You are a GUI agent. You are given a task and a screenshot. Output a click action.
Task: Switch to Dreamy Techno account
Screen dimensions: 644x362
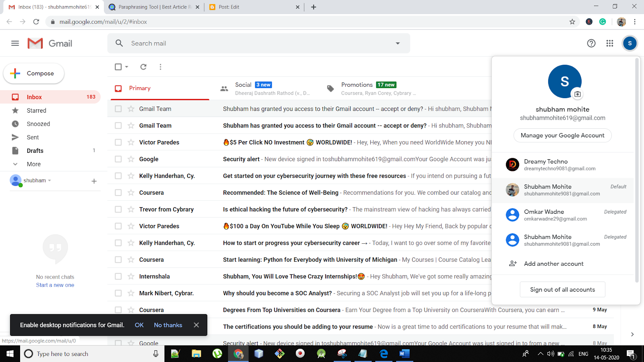tap(563, 165)
